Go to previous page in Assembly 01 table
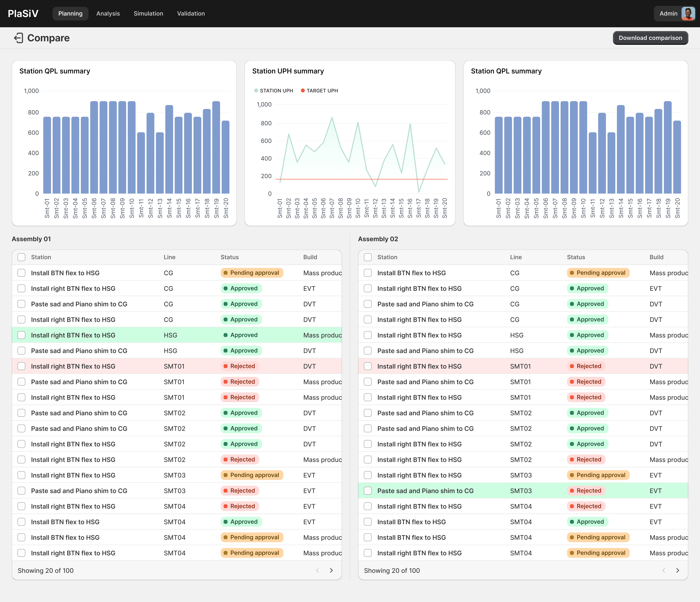This screenshot has height=602, width=700. click(317, 570)
